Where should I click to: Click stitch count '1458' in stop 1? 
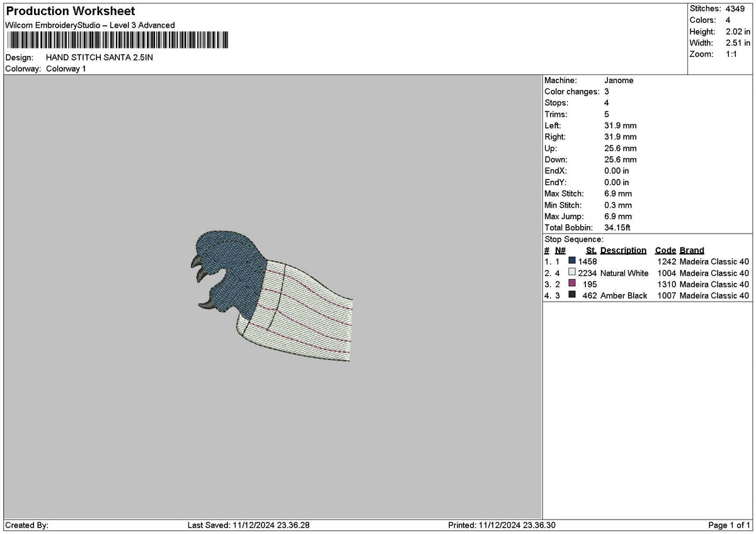(x=587, y=261)
